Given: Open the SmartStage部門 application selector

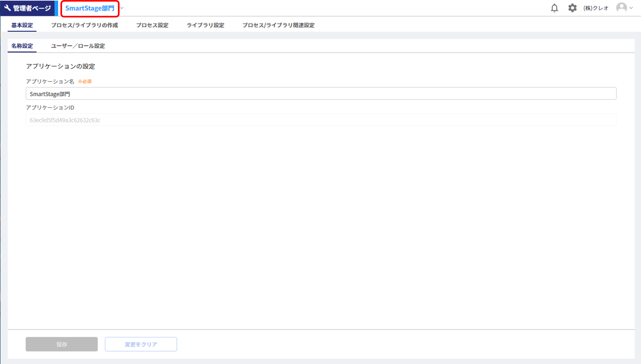Looking at the screenshot, I should pos(89,8).
